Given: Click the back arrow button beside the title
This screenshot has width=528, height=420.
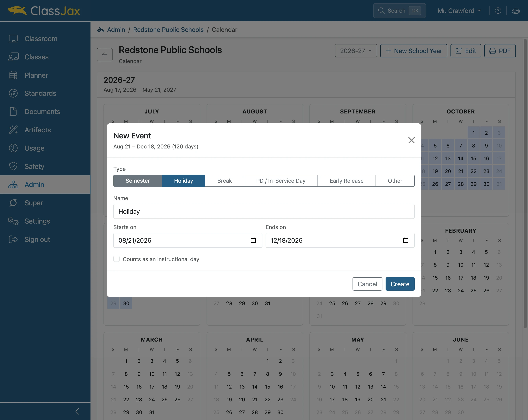Looking at the screenshot, I should pyautogui.click(x=105, y=55).
